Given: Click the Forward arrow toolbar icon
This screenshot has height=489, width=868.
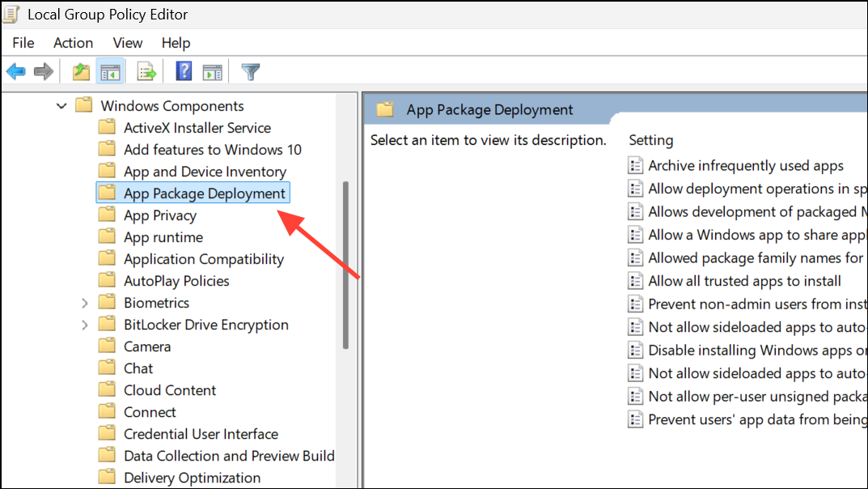Looking at the screenshot, I should point(43,71).
